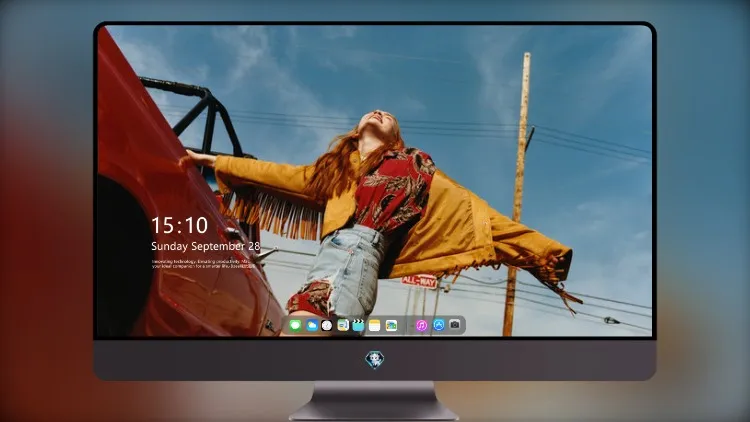Open the yellow Notes app in the dock

375,325
